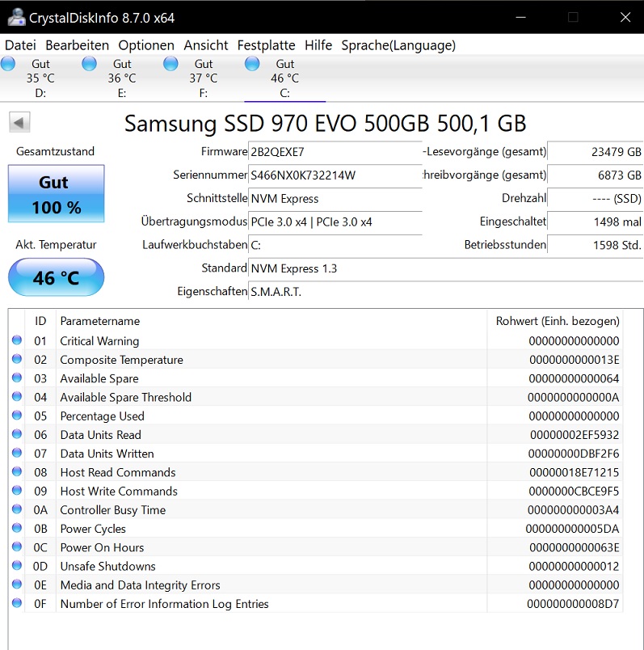Select the Power On Hours parameter name

(102, 547)
